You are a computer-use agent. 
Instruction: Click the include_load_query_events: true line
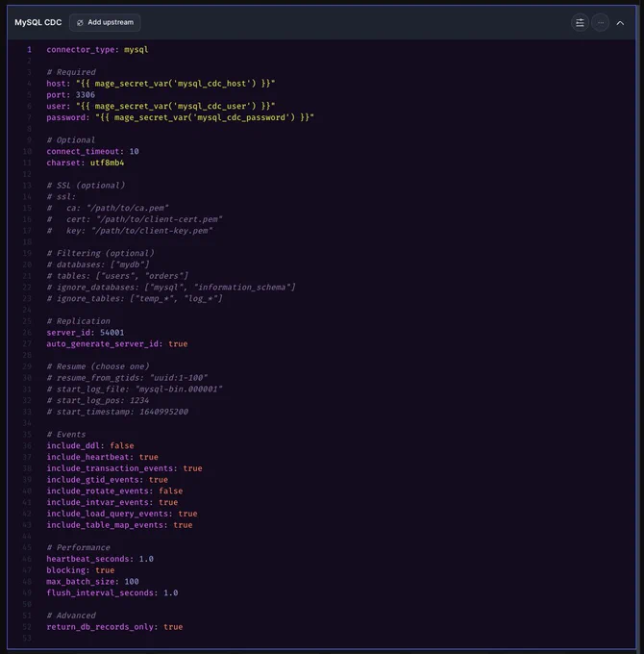tap(122, 514)
